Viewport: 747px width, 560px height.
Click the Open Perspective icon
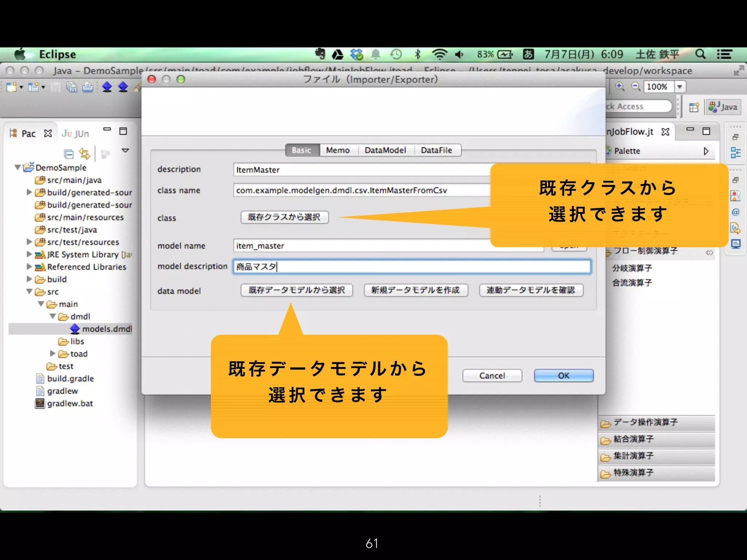point(694,107)
